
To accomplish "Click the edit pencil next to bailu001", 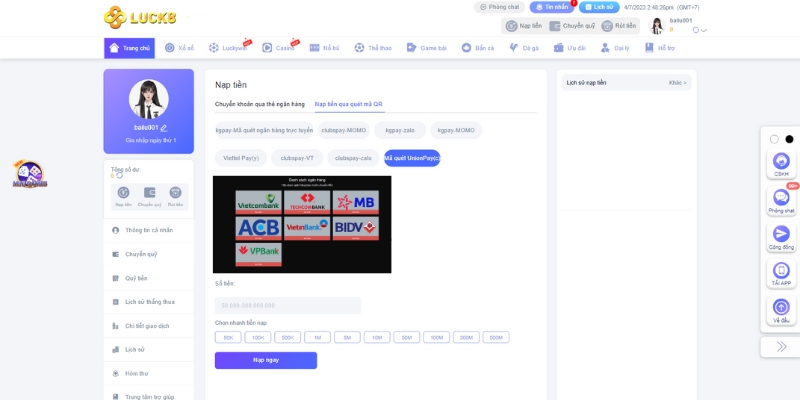I will pyautogui.click(x=164, y=128).
